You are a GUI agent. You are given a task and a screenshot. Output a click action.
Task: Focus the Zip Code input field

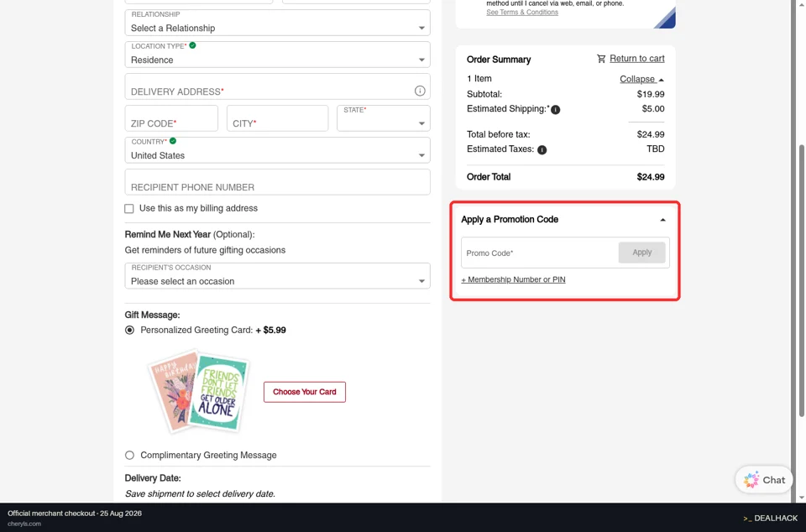pyautogui.click(x=171, y=118)
